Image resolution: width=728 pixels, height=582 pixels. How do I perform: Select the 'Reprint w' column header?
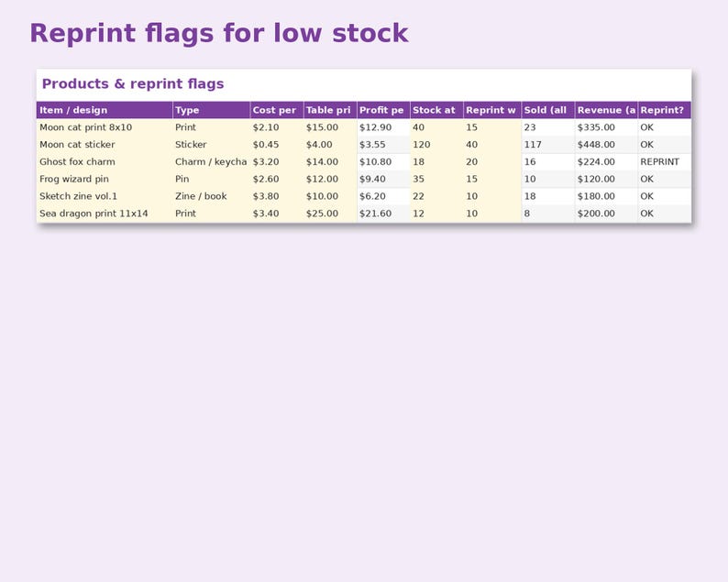492,110
